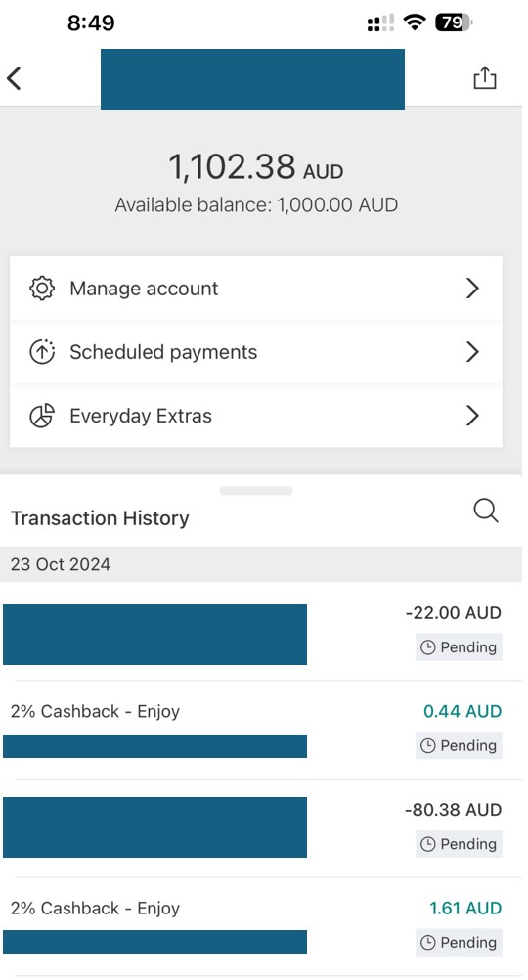Tap Pending badge on -80.38 AUD transaction

pyautogui.click(x=459, y=844)
